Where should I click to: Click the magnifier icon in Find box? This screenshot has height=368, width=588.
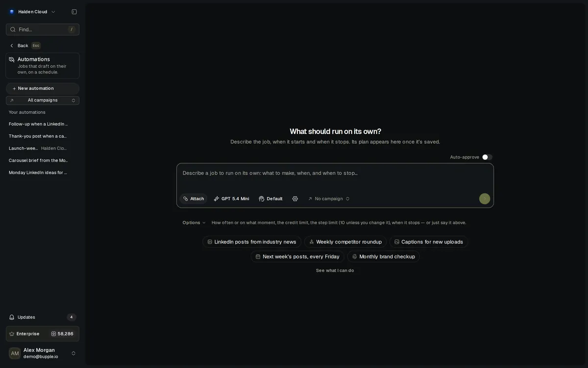point(13,29)
